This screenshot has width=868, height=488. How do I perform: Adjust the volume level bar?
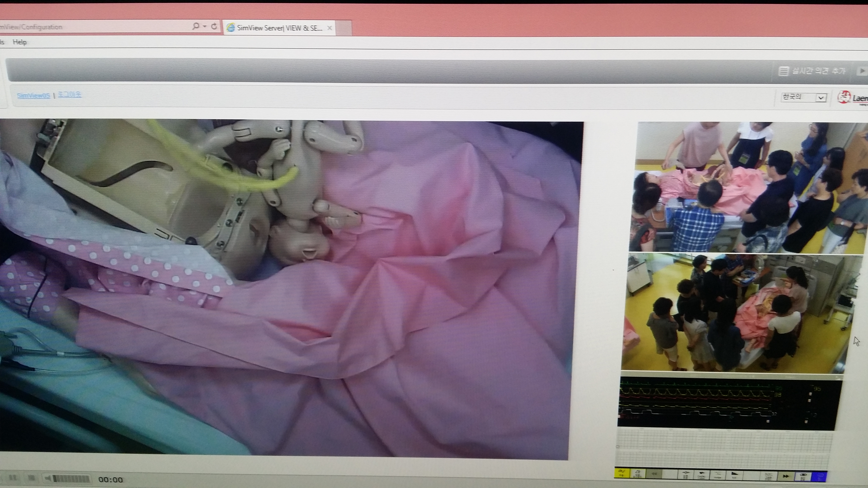pos(71,479)
